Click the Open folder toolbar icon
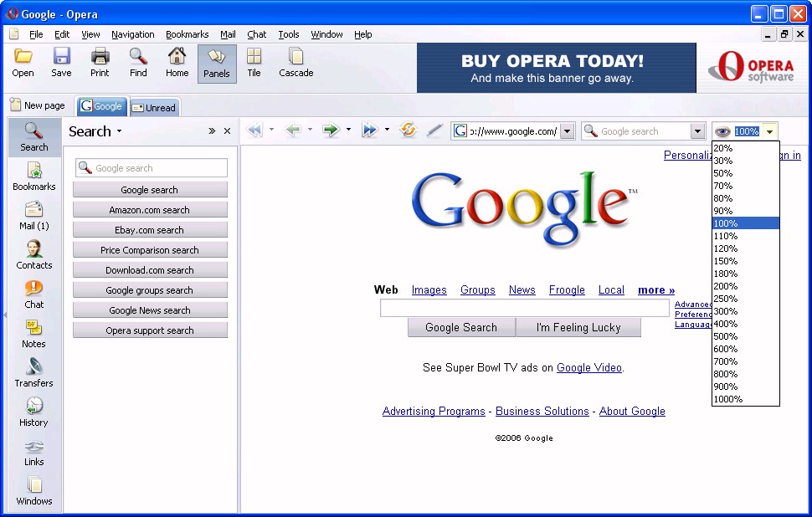Viewport: 812px width, 517px height. (x=23, y=56)
